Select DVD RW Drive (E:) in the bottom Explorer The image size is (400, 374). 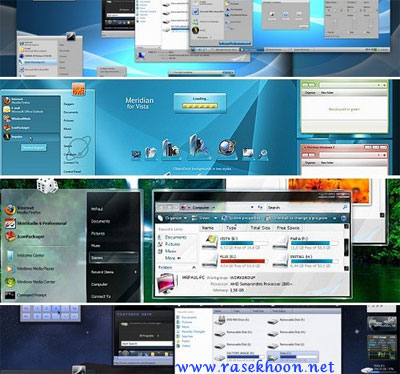click(233, 320)
